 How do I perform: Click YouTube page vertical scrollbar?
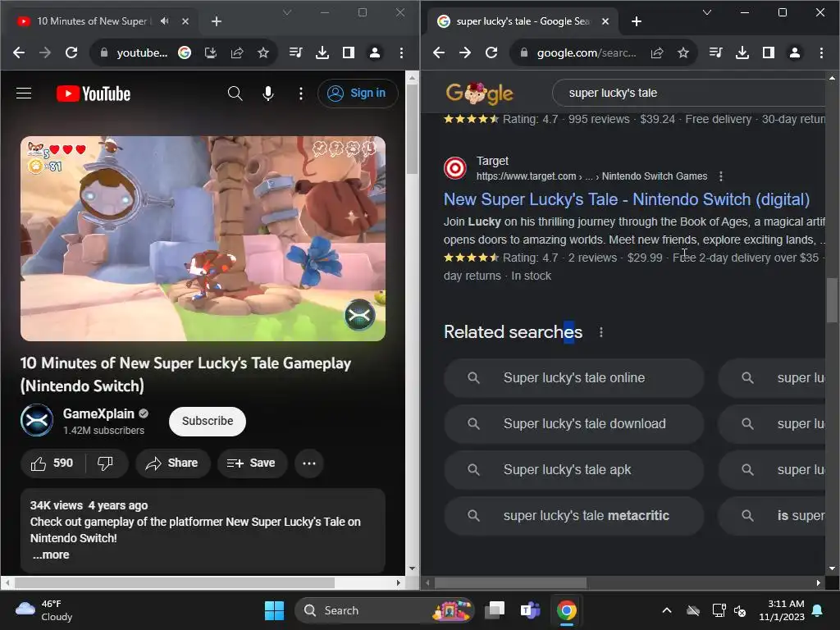pos(412,129)
